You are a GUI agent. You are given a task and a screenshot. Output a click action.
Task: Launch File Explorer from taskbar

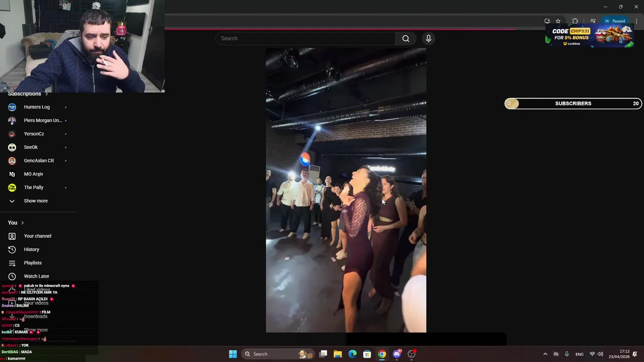pyautogui.click(x=338, y=354)
